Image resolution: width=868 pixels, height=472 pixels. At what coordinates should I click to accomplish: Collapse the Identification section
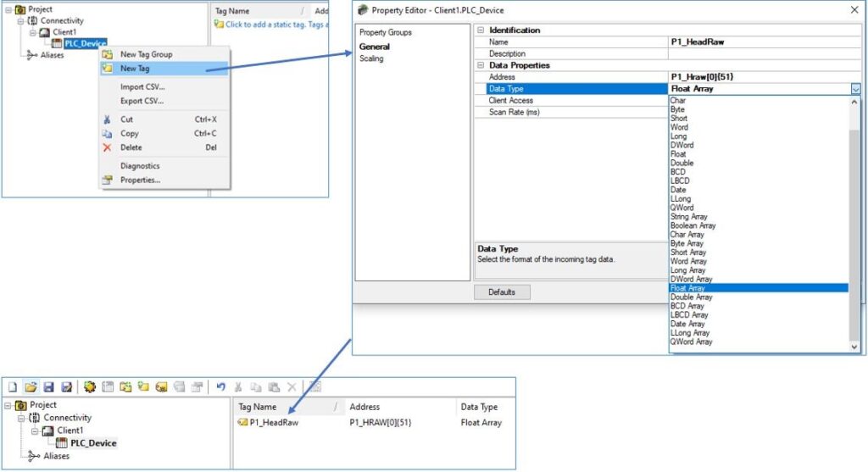(x=481, y=31)
